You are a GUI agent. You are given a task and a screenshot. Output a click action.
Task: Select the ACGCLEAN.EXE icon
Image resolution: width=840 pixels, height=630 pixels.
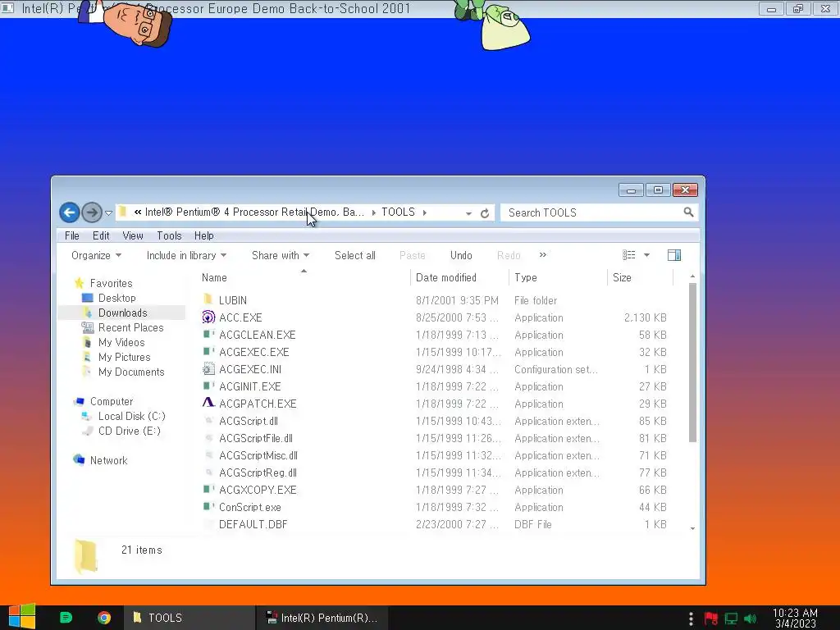pos(208,335)
